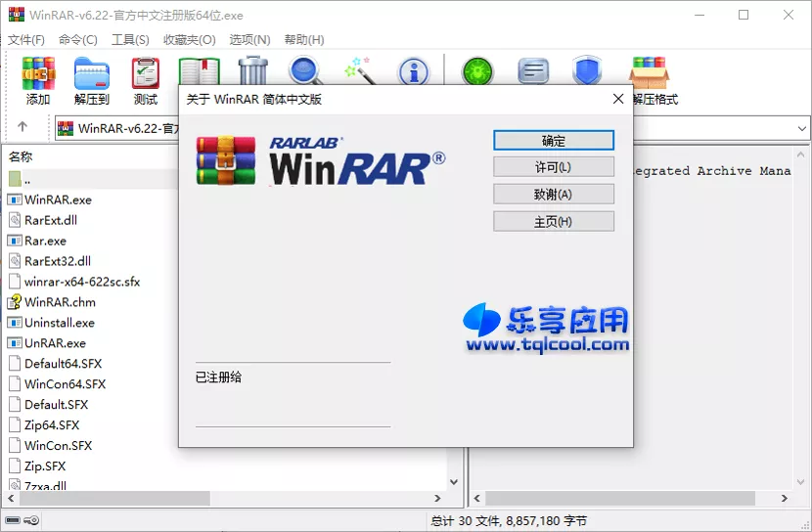812x532 pixels.
Task: Select winrar-x64-622sc.sfx in file list
Action: coord(82,282)
